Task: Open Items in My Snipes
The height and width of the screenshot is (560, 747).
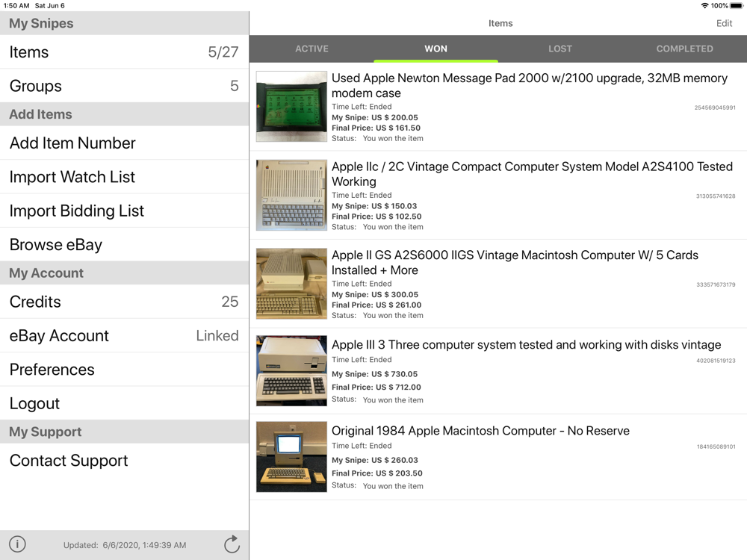Action: click(x=124, y=52)
